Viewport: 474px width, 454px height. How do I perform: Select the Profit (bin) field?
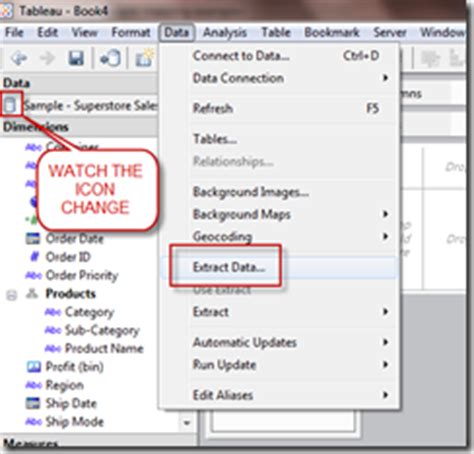tap(75, 367)
